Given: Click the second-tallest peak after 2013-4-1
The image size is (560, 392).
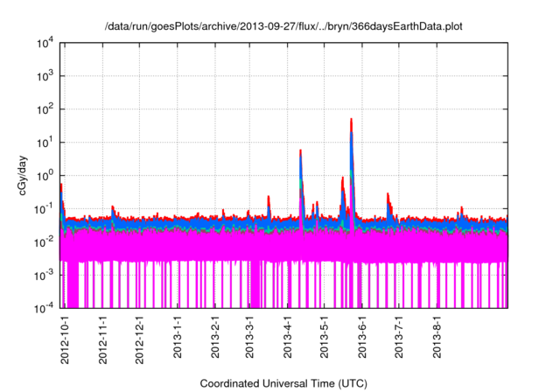Looking at the screenshot, I should [x=301, y=151].
